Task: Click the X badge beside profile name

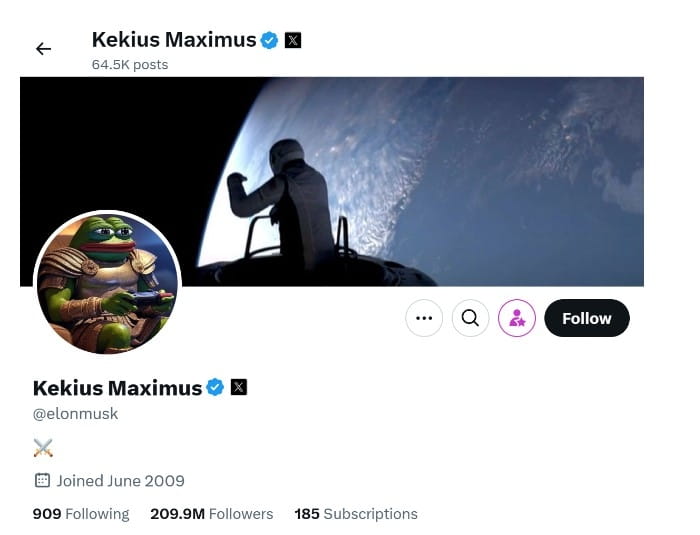Action: (239, 387)
